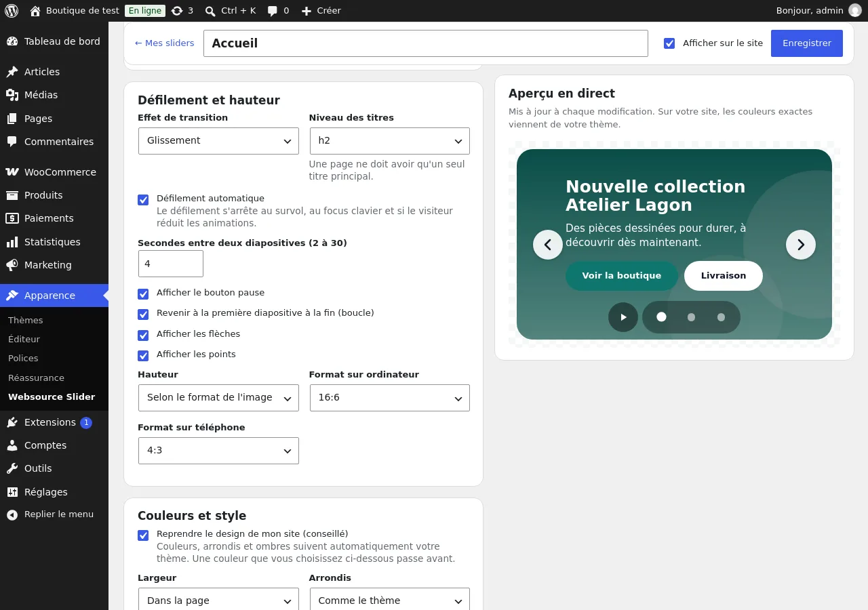Click the Outils wrench icon
This screenshot has height=610, width=868.
point(12,468)
